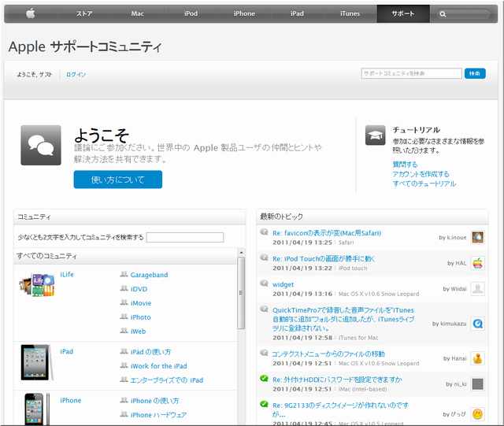Click Widal's avatar icon
Viewport: 504px width, 426px height.
point(478,289)
